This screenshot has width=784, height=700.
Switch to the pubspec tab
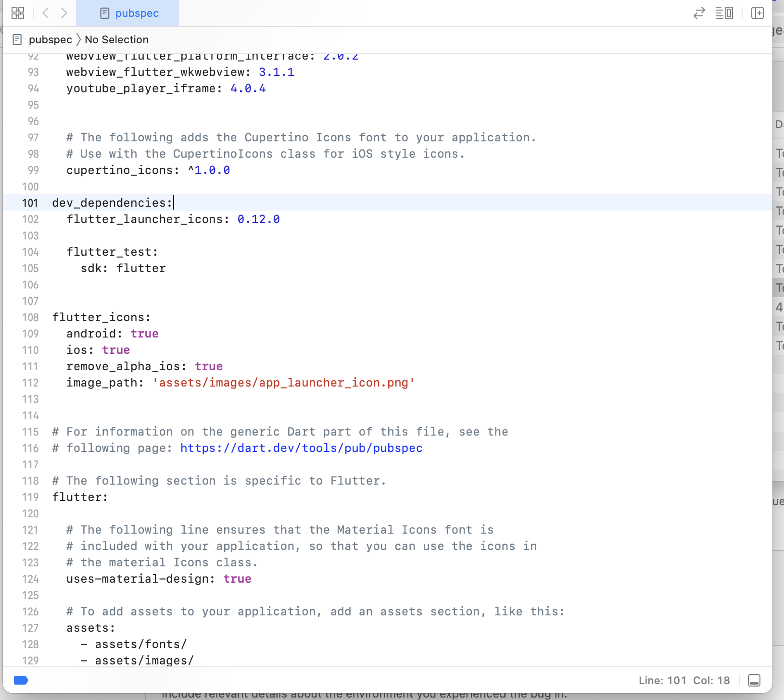tap(137, 13)
